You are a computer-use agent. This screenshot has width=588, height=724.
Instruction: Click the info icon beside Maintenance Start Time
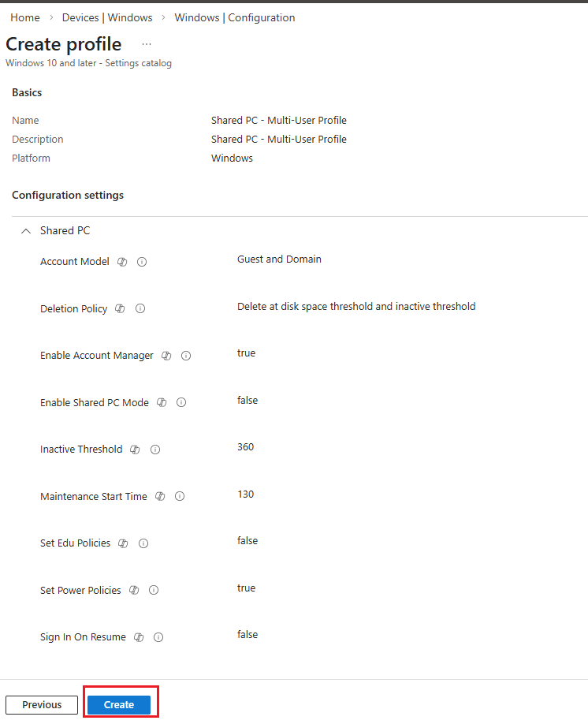(180, 497)
